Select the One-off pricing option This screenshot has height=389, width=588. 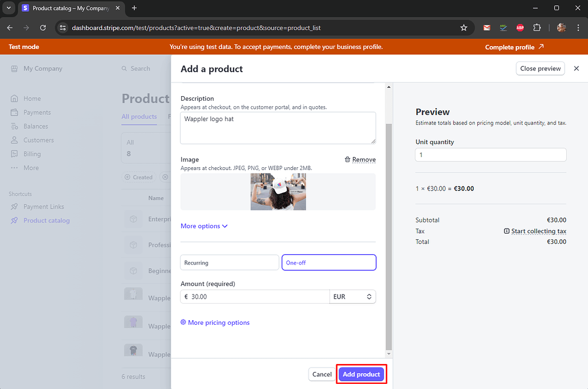tap(329, 262)
